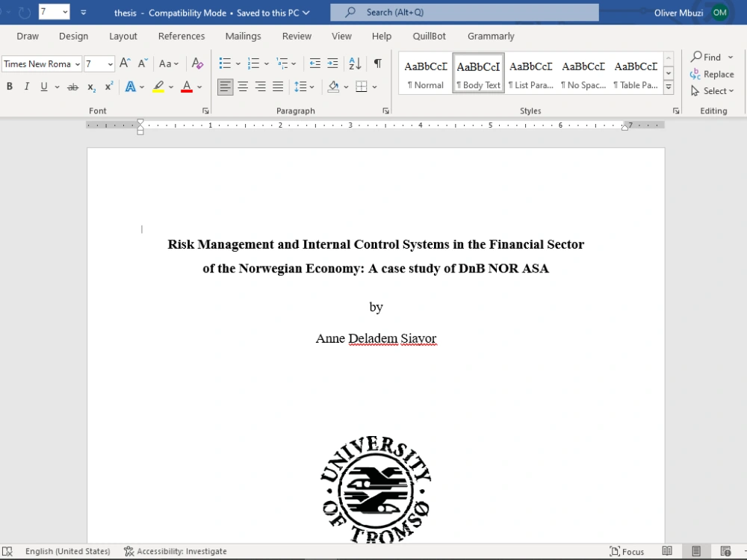
Task: Open the Draw tab
Action: click(x=28, y=36)
